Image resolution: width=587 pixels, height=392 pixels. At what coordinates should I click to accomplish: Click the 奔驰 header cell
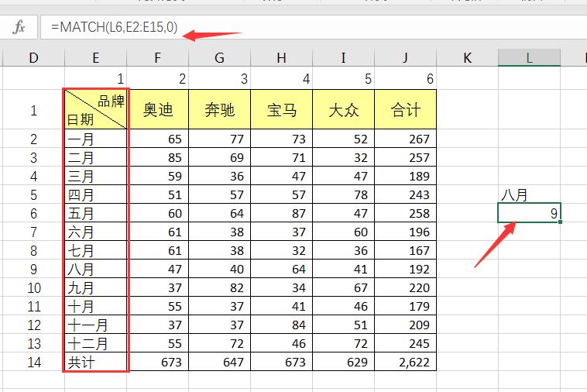coord(219,109)
